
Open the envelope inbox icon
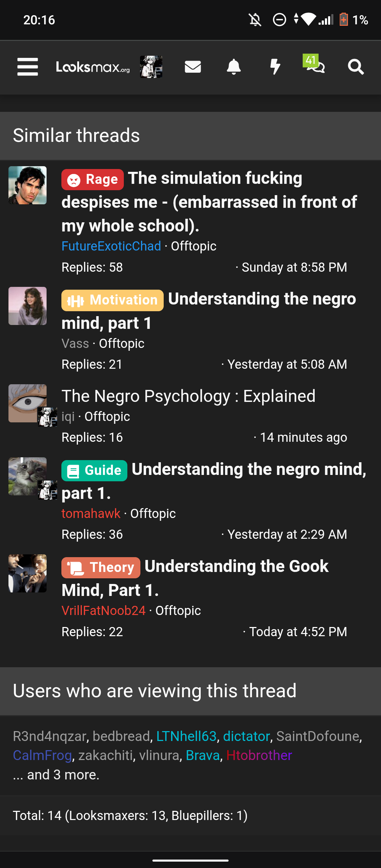click(x=193, y=67)
